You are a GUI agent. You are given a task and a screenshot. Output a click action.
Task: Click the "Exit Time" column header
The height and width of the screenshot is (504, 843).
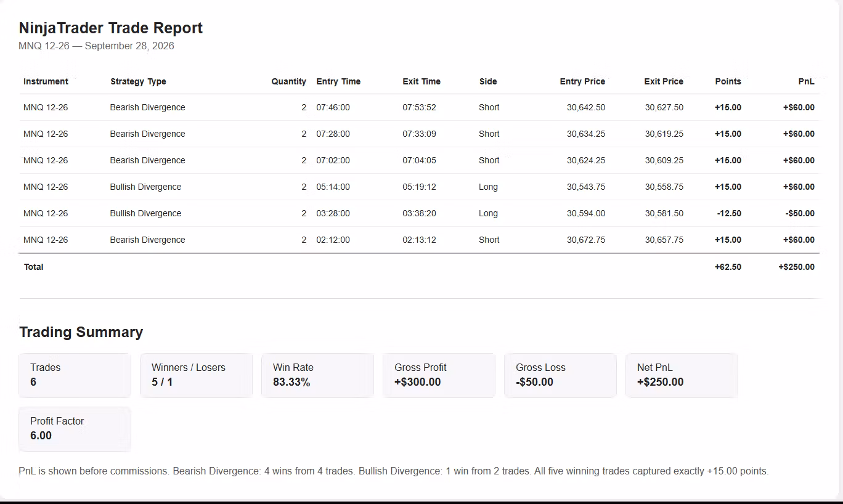pyautogui.click(x=421, y=81)
